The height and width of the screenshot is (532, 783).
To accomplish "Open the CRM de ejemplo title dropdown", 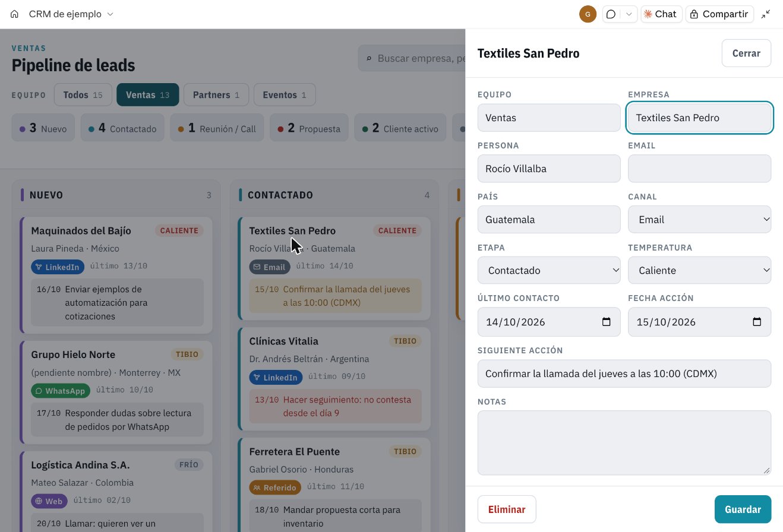I will pyautogui.click(x=71, y=14).
